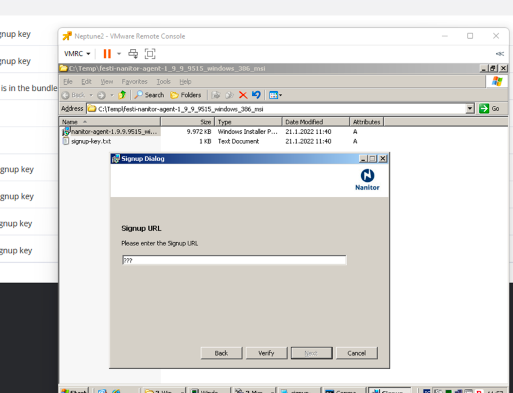Expand the address bar dropdown
Image resolution: width=513 pixels, height=393 pixels.
(x=470, y=108)
